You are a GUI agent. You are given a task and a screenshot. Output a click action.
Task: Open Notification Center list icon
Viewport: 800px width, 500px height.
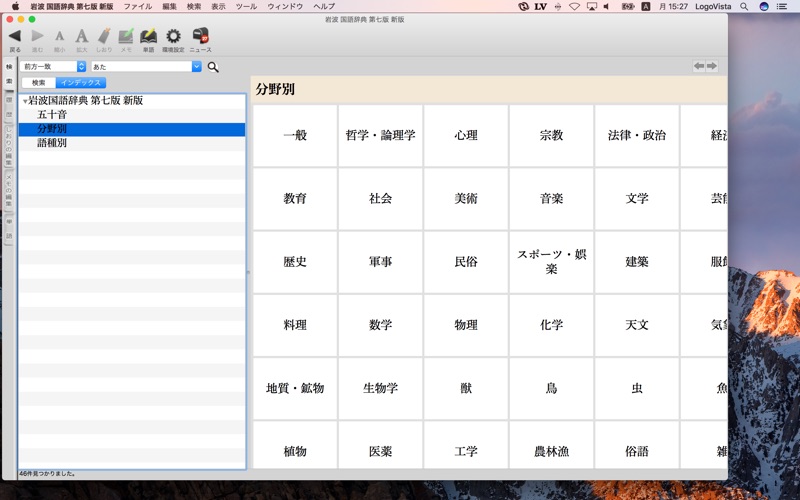pyautogui.click(x=782, y=7)
